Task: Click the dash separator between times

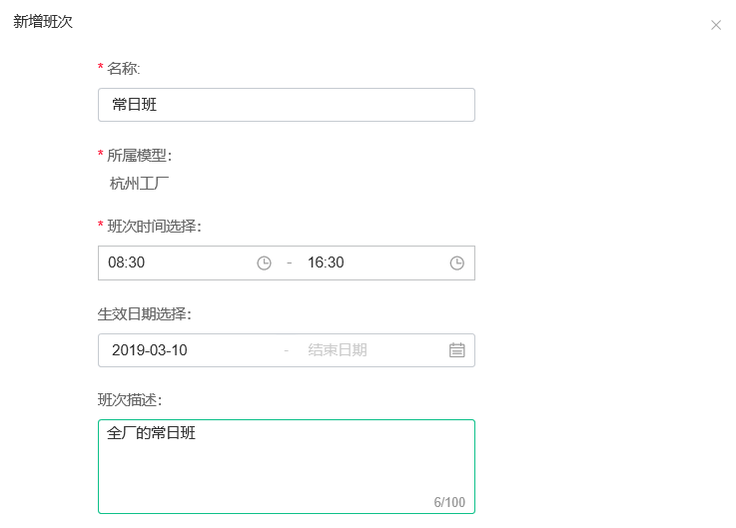Action: tap(289, 263)
